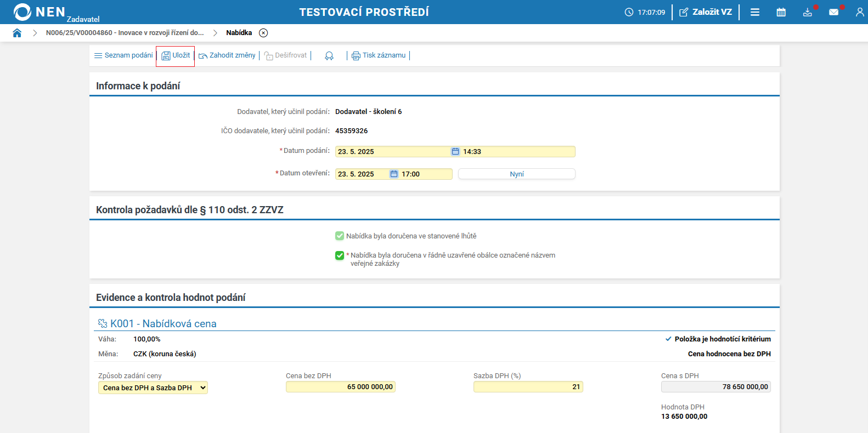Open the user profile icon
The width and height of the screenshot is (868, 433).
[x=860, y=12]
